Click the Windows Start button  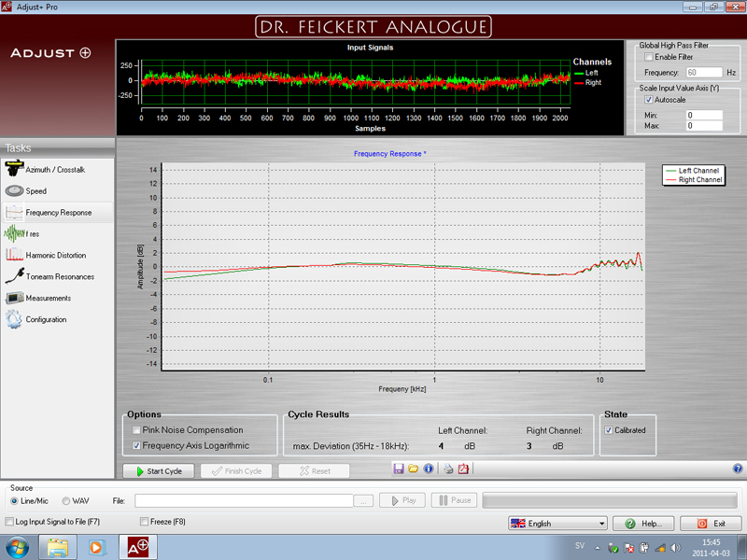point(17,546)
